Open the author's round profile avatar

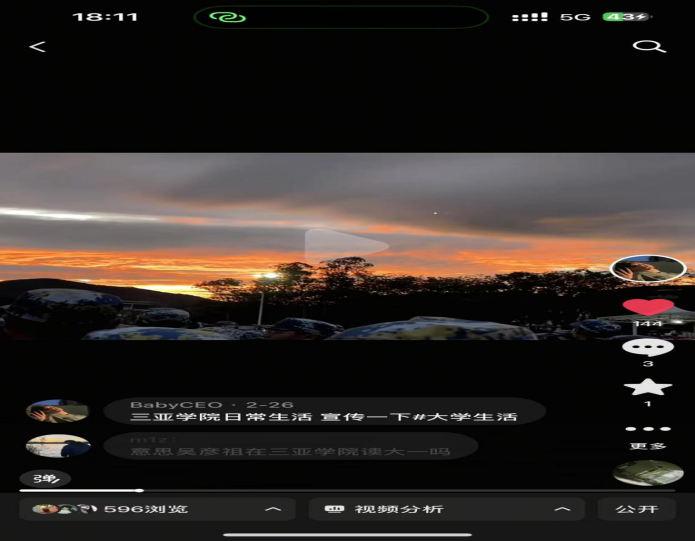pos(647,269)
